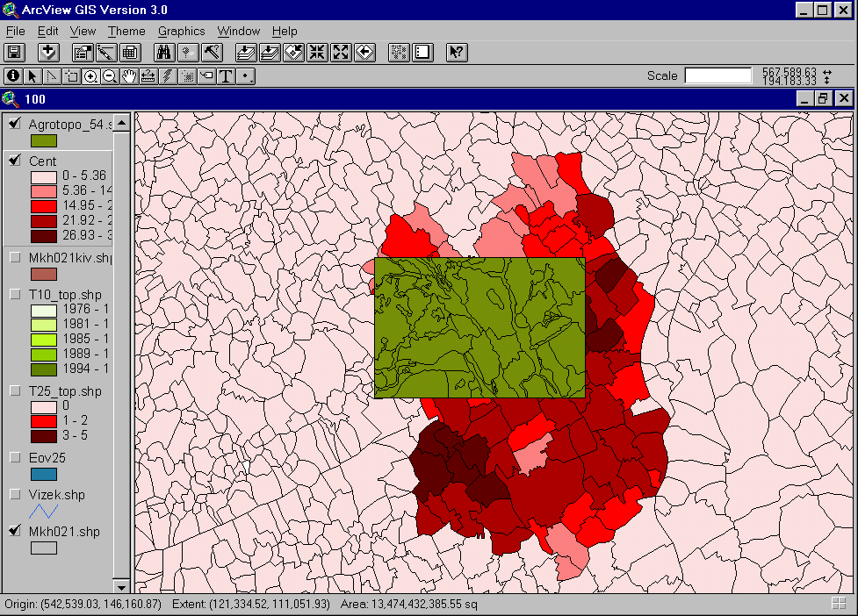Select the magnifier Zoom Out tool
858x616 pixels.
click(110, 76)
